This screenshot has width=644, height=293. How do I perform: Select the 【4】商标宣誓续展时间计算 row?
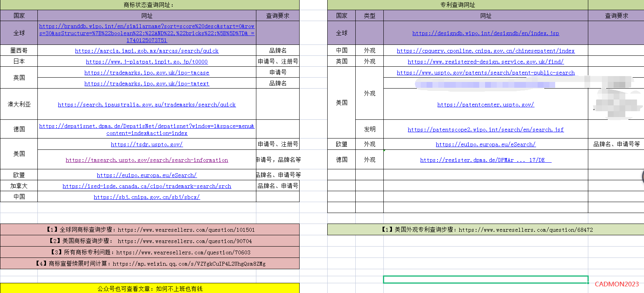[150, 264]
